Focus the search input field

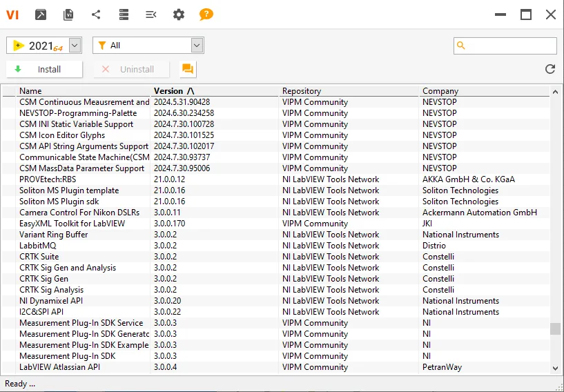[x=505, y=46]
